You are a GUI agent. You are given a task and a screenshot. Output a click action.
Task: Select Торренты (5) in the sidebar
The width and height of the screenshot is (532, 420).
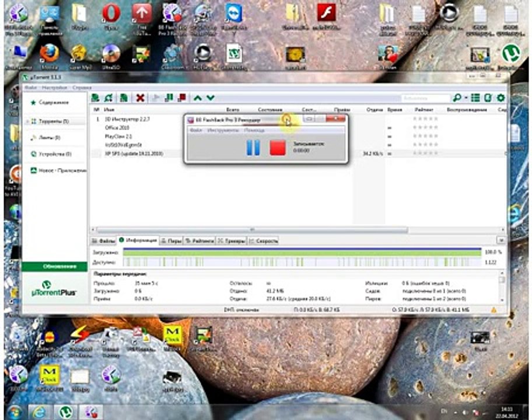coord(54,121)
